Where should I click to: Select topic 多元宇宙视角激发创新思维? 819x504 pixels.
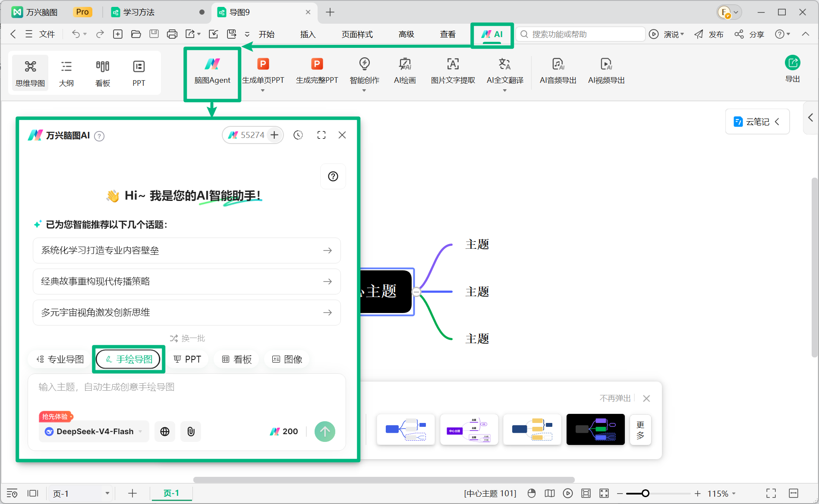click(x=187, y=313)
